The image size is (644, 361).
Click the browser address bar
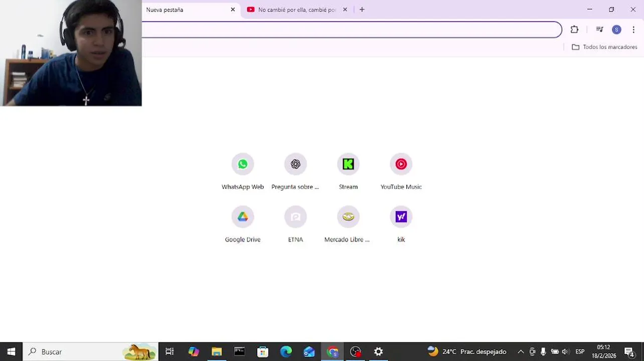(x=352, y=30)
